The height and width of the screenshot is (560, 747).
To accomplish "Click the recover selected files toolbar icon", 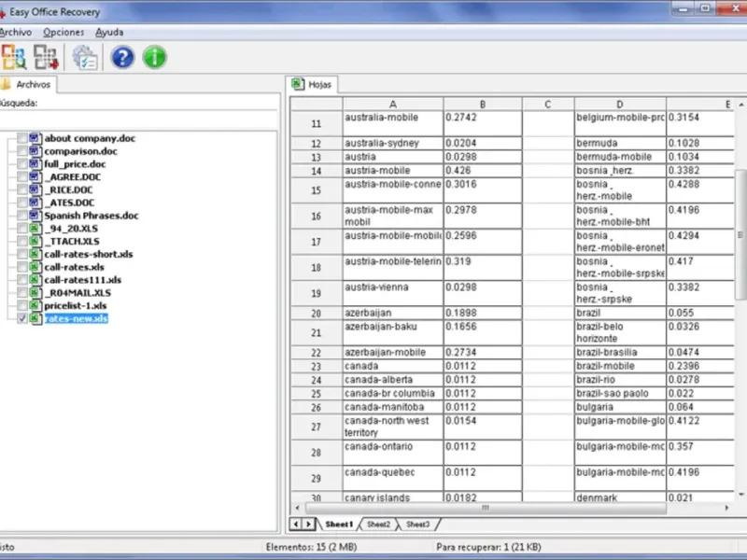I will (x=46, y=57).
